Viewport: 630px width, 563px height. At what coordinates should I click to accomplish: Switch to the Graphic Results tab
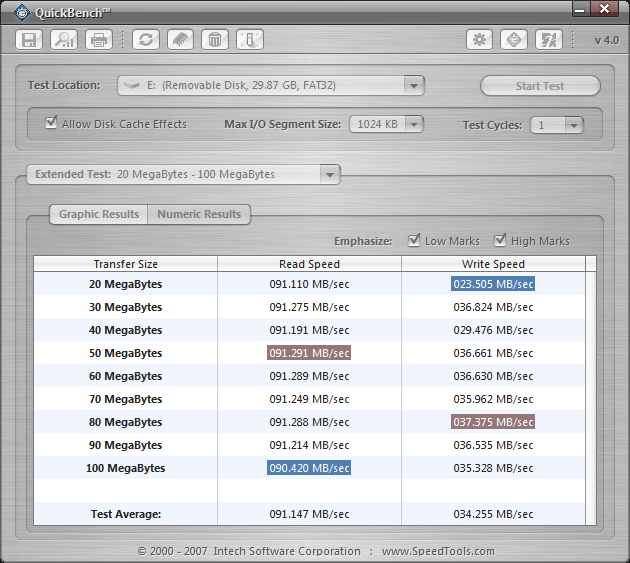tap(98, 214)
